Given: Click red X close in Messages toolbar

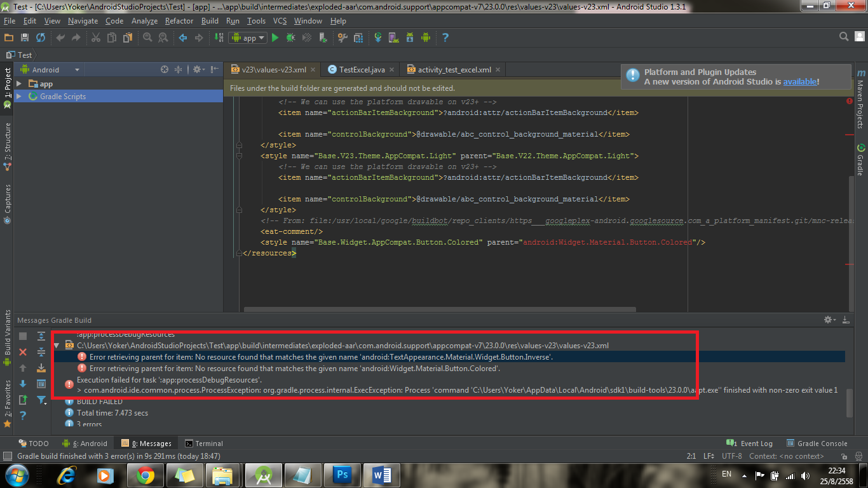Looking at the screenshot, I should 23,351.
